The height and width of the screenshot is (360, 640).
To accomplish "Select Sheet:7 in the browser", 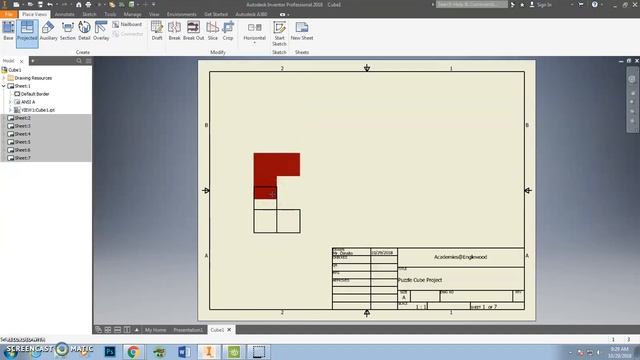I will (x=22, y=158).
